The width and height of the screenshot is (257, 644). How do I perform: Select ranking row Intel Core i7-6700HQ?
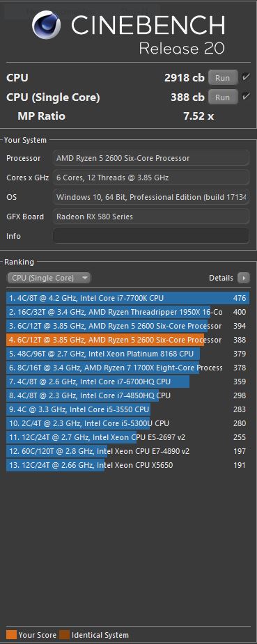pyautogui.click(x=127, y=382)
